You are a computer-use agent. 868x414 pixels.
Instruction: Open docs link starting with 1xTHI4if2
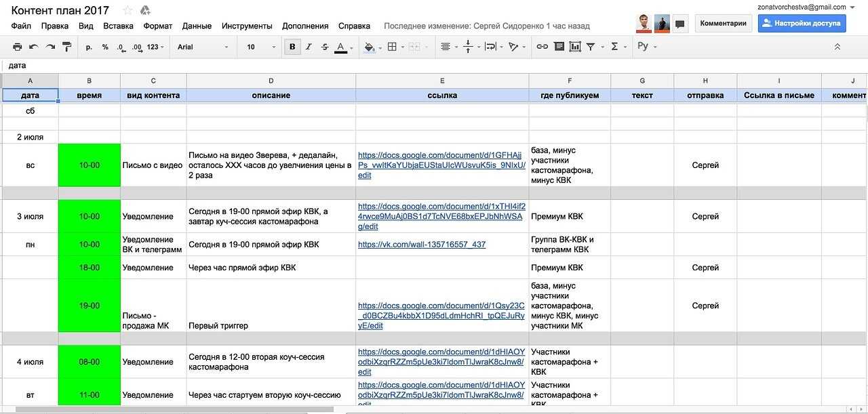pyautogui.click(x=441, y=216)
